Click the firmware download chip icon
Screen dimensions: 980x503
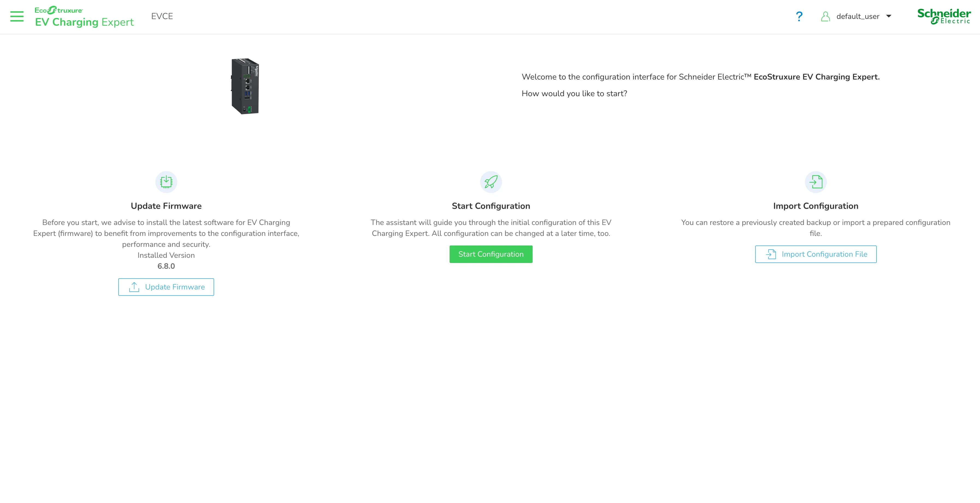166,182
